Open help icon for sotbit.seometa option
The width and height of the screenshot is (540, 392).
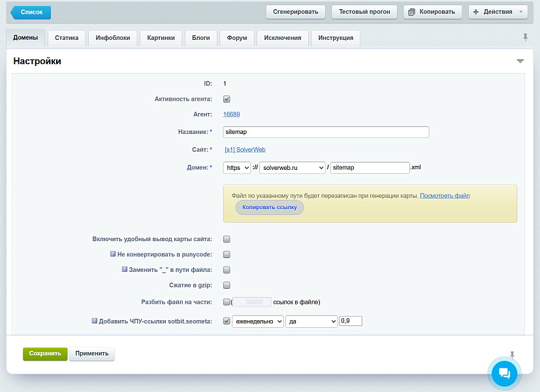pyautogui.click(x=95, y=321)
